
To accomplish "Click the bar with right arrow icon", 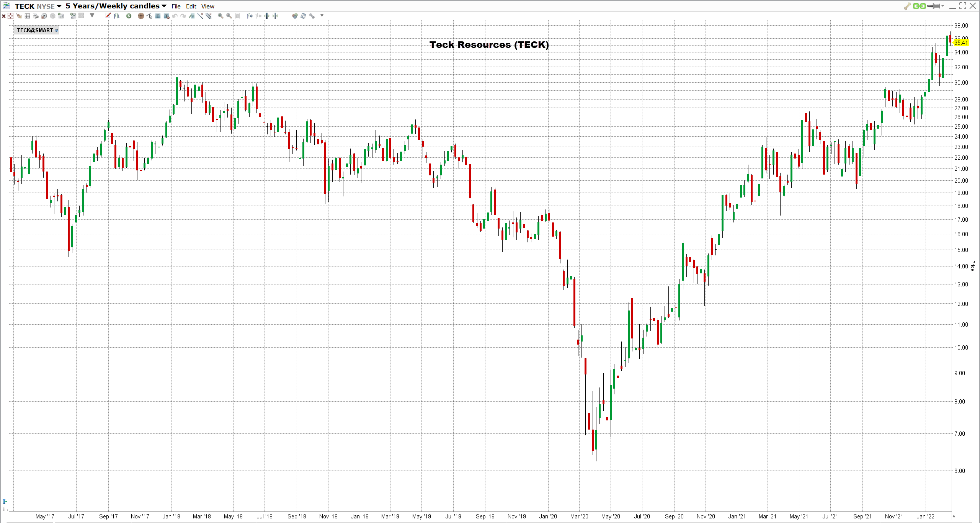I will tap(250, 16).
